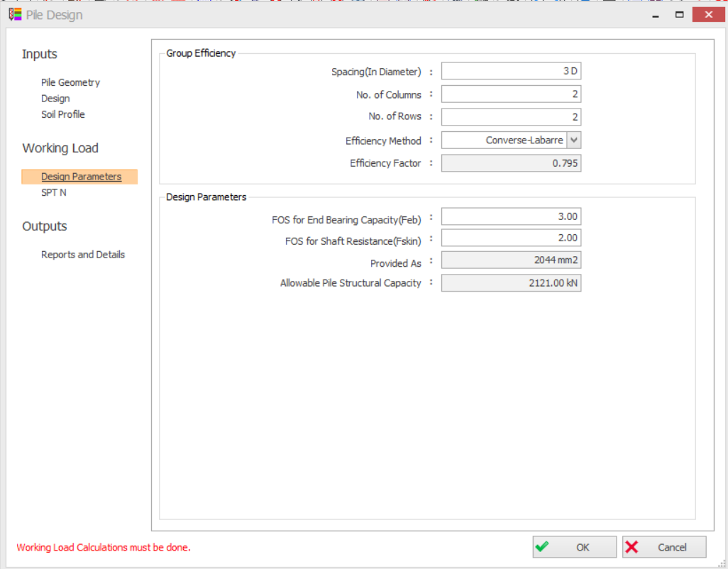Edit FOS for End Bearing Capacity field
The image size is (728, 569).
click(x=511, y=216)
